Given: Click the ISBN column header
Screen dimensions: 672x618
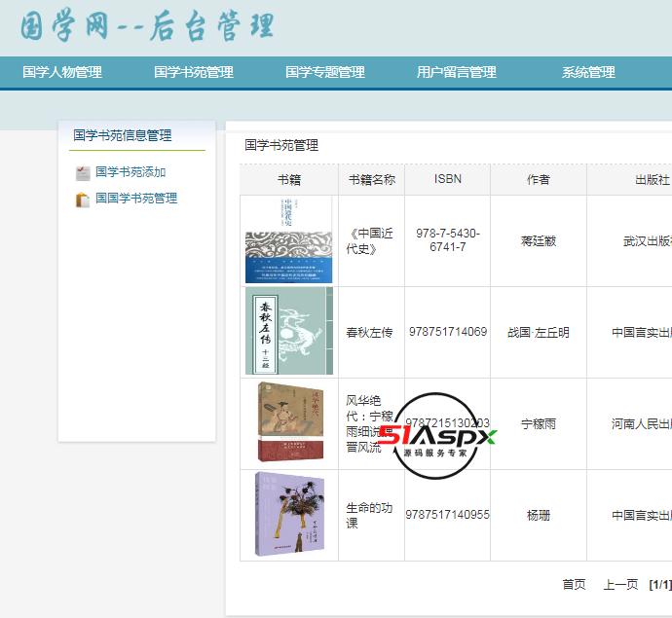Looking at the screenshot, I should click(447, 179).
